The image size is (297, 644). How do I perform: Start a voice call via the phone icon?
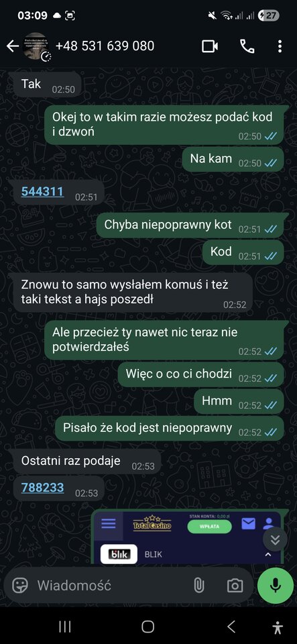(x=247, y=46)
